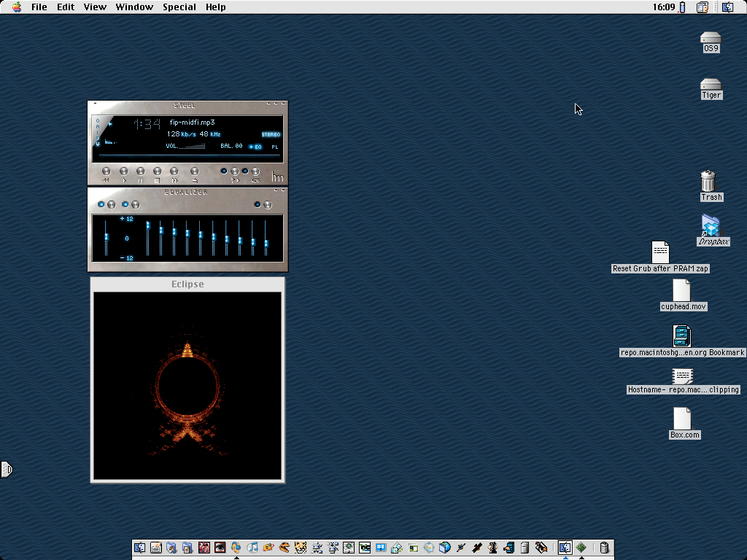Stop playback using the square Stop button
Viewport: 747px width, 560px height.
click(157, 172)
